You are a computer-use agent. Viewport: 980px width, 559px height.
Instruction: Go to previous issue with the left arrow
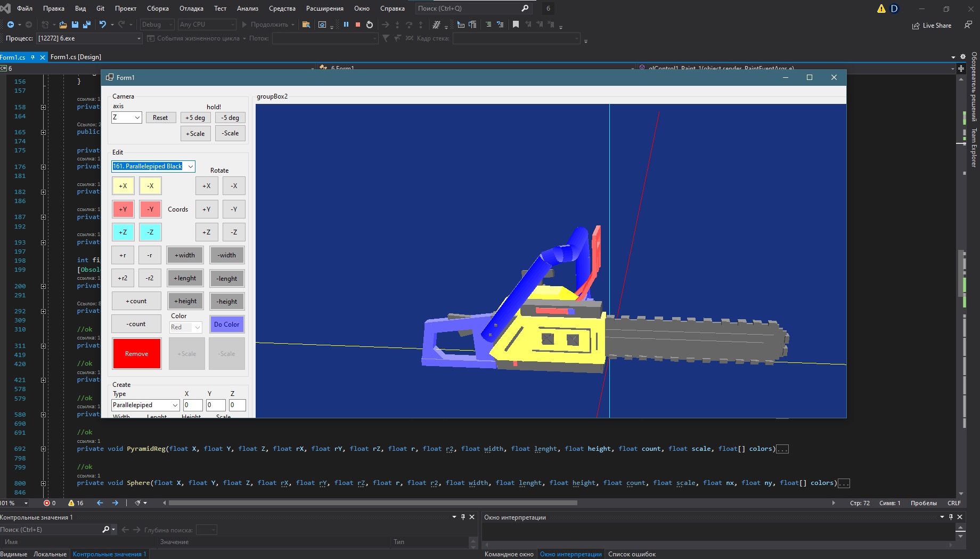pos(100,503)
